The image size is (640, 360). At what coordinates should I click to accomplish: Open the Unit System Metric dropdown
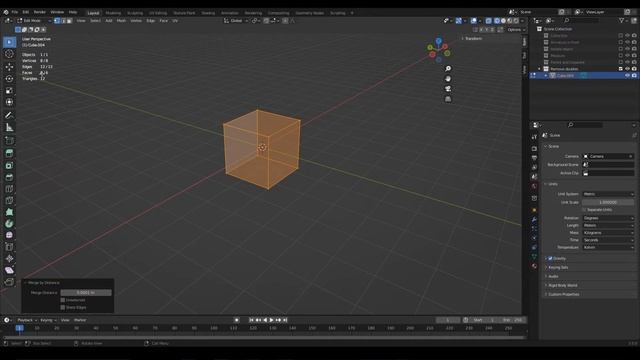[608, 194]
